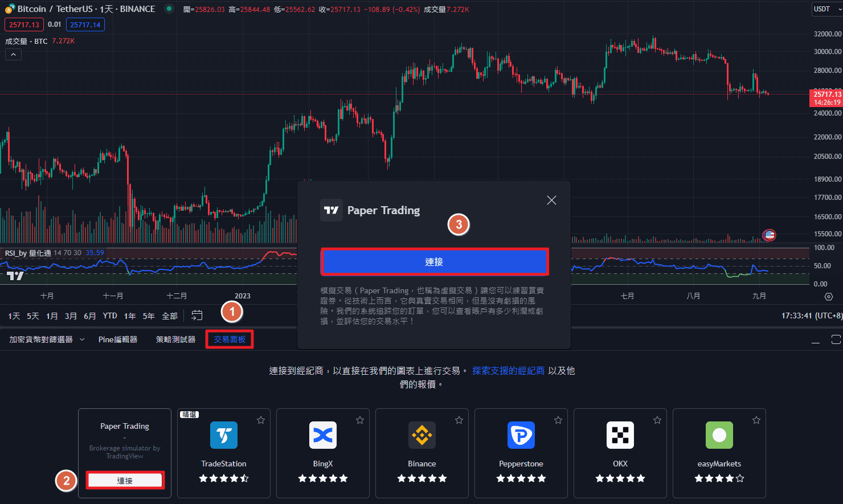This screenshot has height=504, width=843.
Task: Select the 5年 time range
Action: [149, 316]
